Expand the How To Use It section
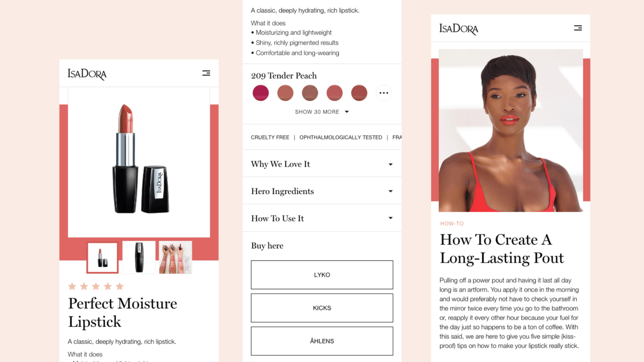 [322, 218]
